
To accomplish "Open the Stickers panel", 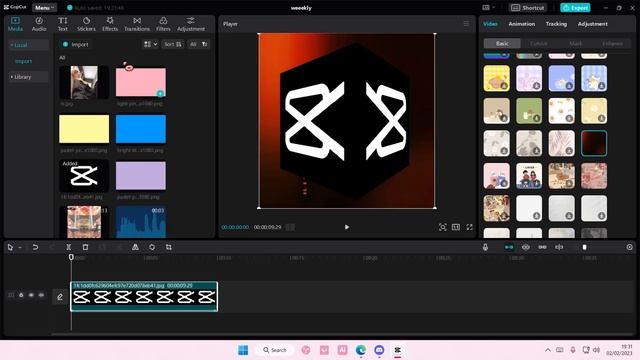I will [x=86, y=24].
